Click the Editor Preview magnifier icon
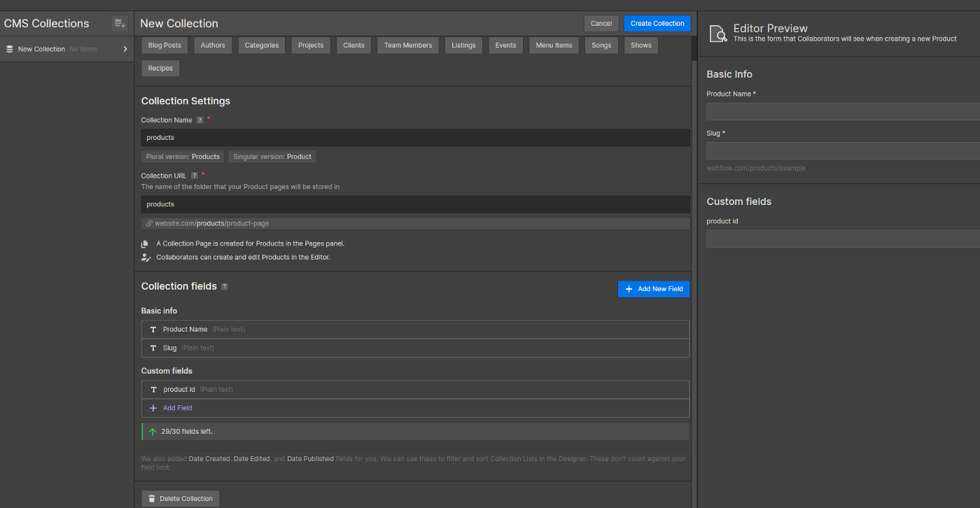Viewport: 980px width, 508px height. click(x=718, y=34)
